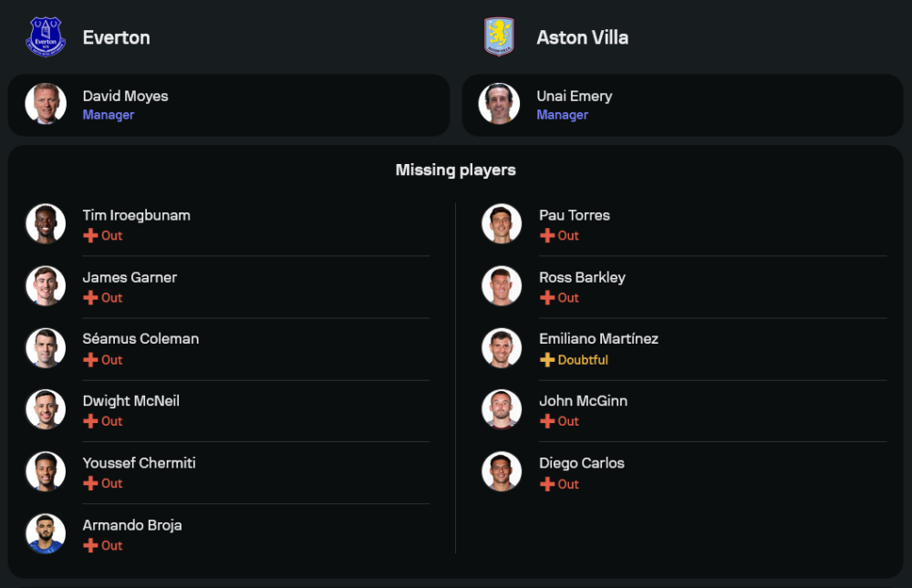
Task: Click the David Moyes manager name
Action: click(x=125, y=96)
